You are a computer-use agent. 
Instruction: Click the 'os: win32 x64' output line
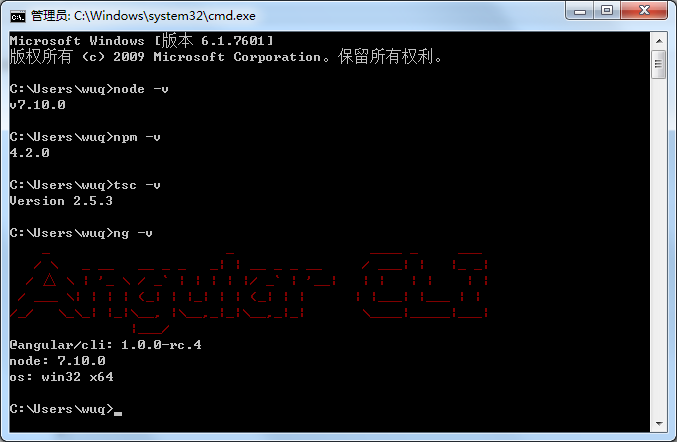[x=61, y=377]
